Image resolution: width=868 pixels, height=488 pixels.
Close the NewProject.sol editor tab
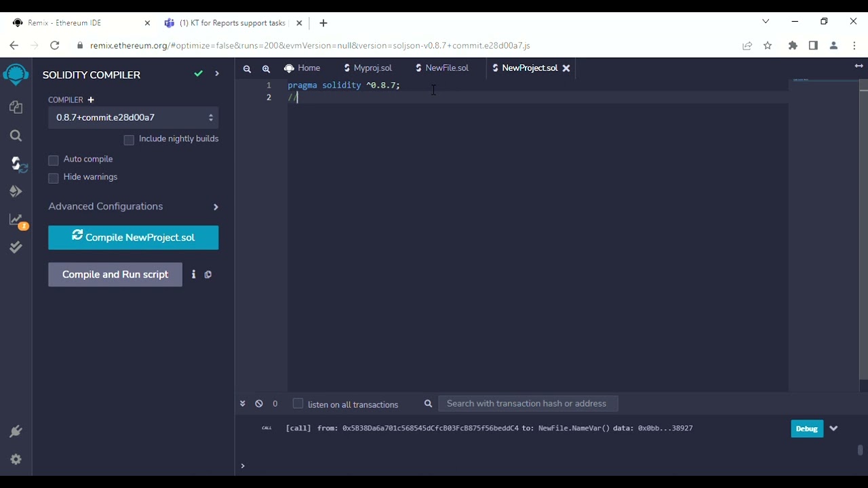(566, 68)
